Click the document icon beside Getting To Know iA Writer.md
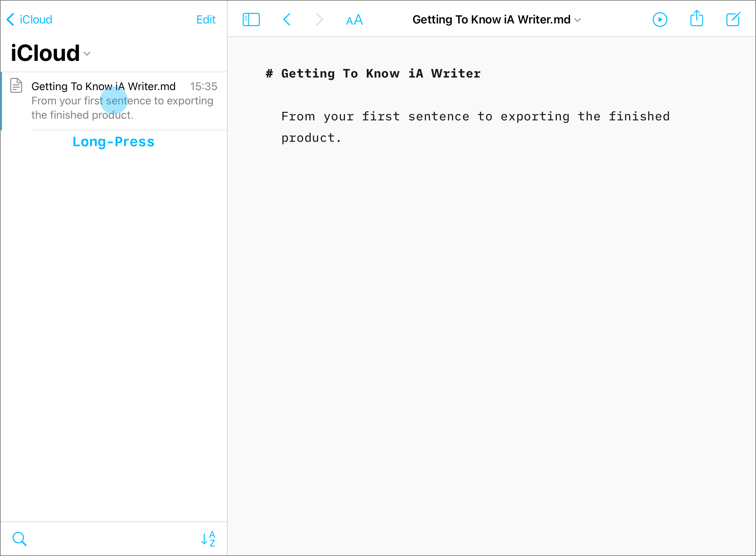The height and width of the screenshot is (556, 756). (x=16, y=85)
